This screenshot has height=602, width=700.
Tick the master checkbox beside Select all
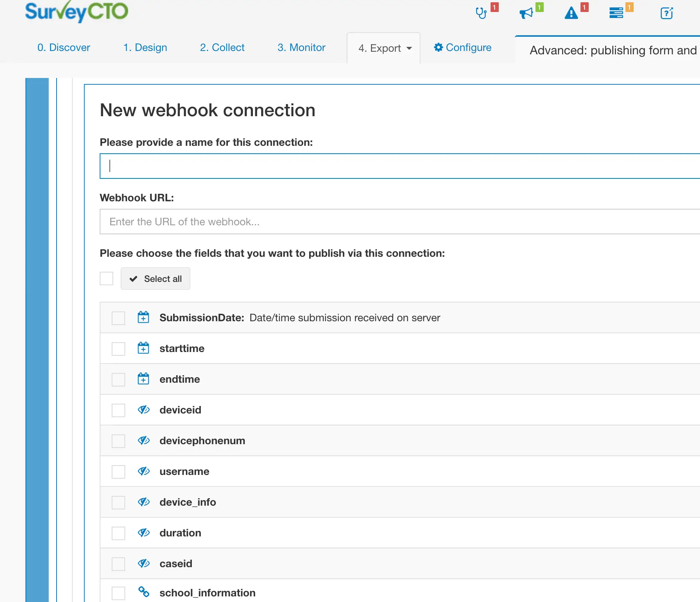coord(106,278)
